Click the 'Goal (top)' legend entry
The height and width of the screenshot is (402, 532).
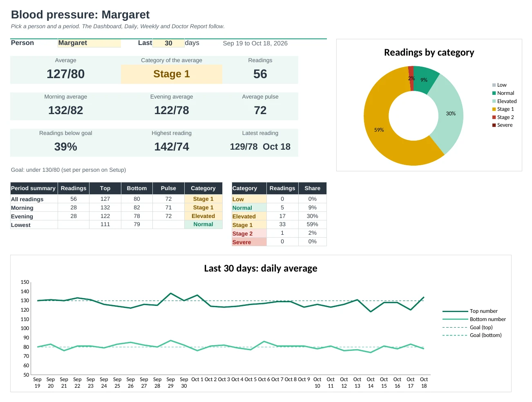[x=467, y=328]
